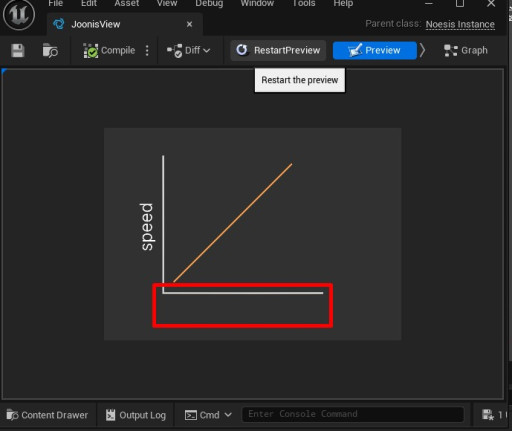
Task: Save the asset with the floppy disk icon
Action: (18, 51)
